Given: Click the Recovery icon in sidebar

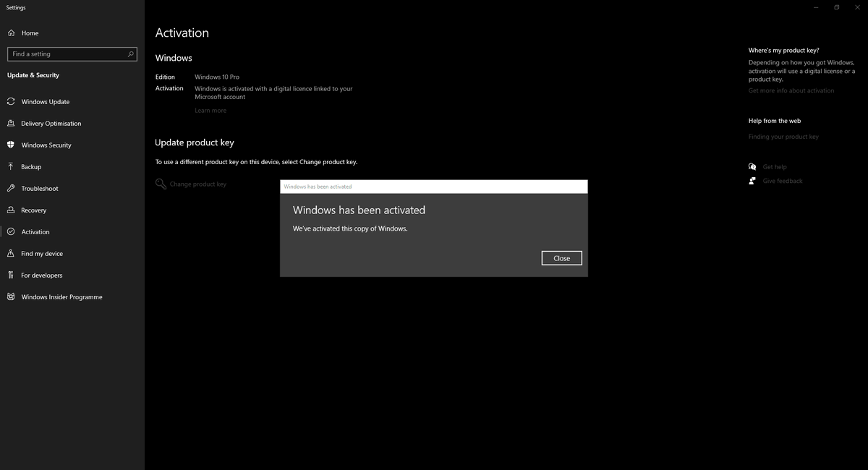Looking at the screenshot, I should click(11, 210).
